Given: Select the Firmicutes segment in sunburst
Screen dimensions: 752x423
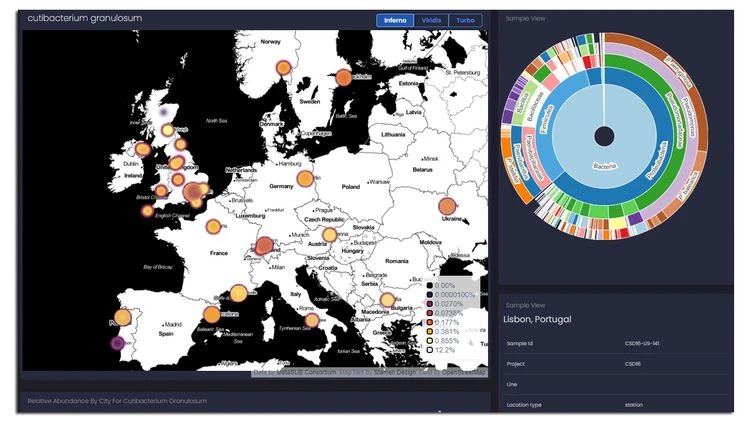Looking at the screenshot, I should (x=547, y=120).
